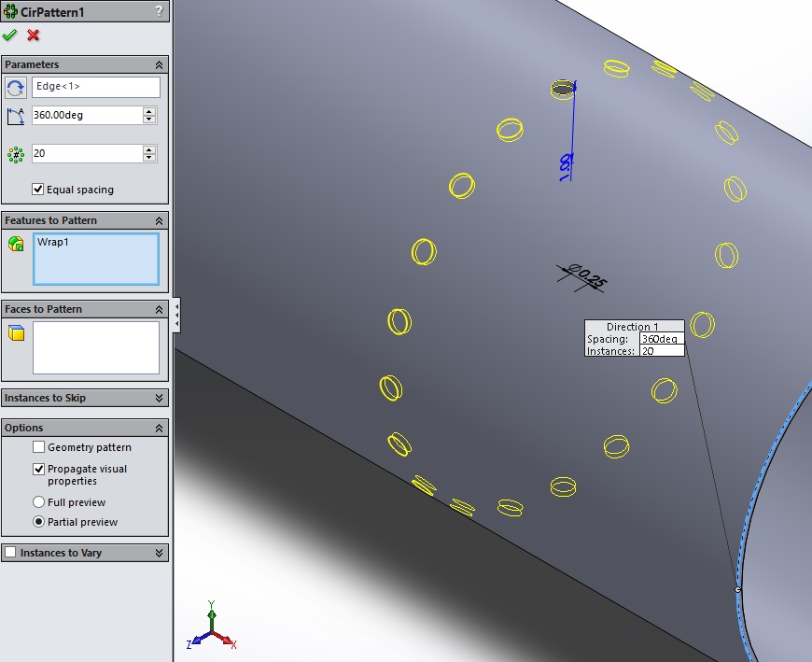The width and height of the screenshot is (812, 662).
Task: Click the green checkmark OK icon
Action: tap(10, 35)
